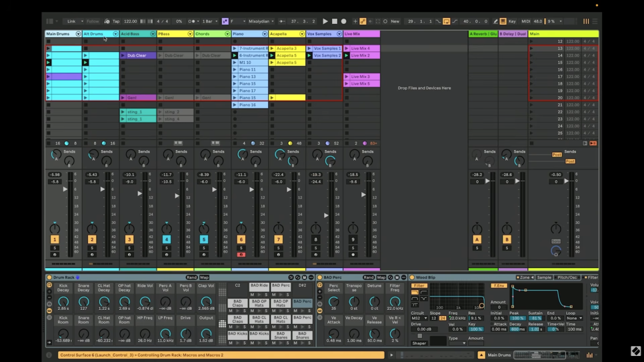Solo the Acapella track
This screenshot has height=362, width=644.
point(279,248)
